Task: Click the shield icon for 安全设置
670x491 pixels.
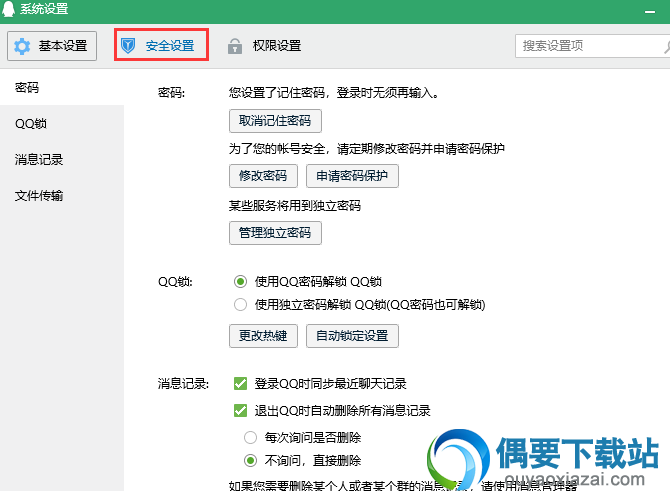Action: [x=128, y=45]
